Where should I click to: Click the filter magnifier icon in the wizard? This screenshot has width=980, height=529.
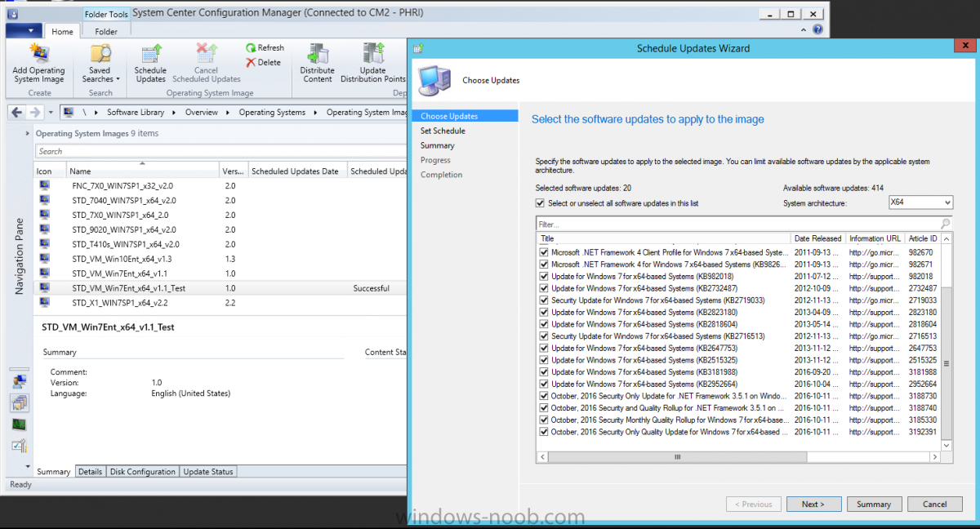pos(946,224)
